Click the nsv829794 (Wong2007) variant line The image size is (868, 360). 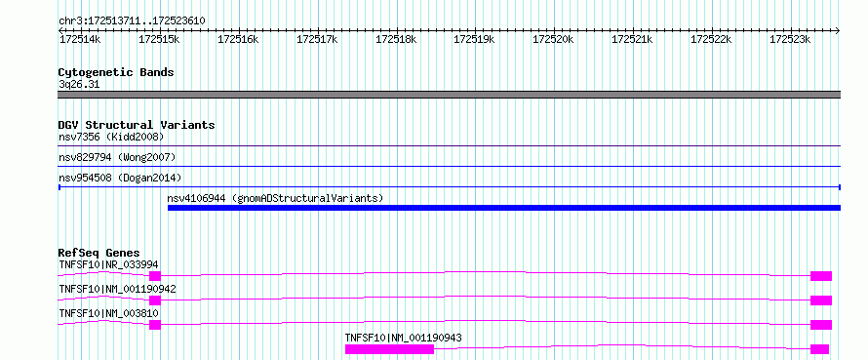coord(449,166)
